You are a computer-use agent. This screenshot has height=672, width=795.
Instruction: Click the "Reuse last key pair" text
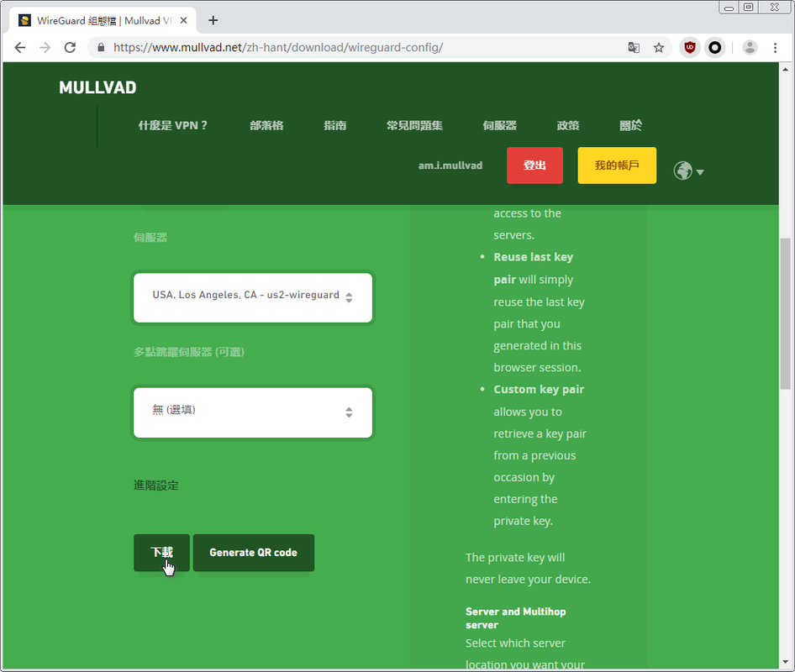tap(534, 268)
